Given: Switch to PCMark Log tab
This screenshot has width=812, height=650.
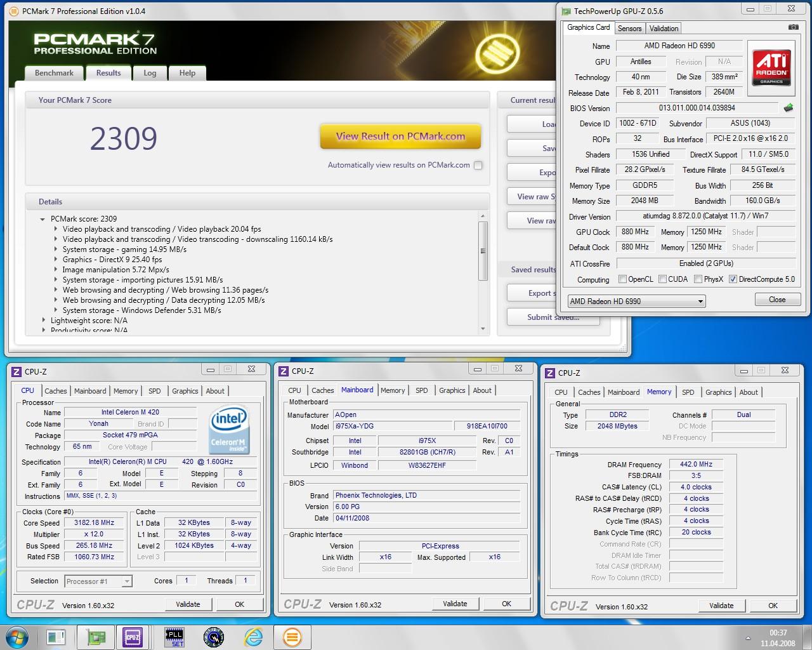Looking at the screenshot, I should pyautogui.click(x=150, y=73).
